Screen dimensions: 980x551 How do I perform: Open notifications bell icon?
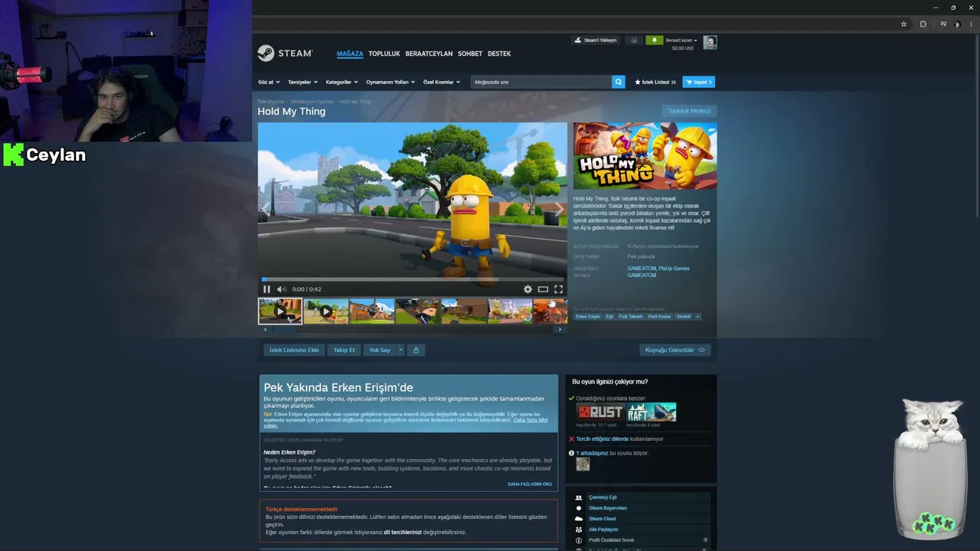[x=654, y=40]
